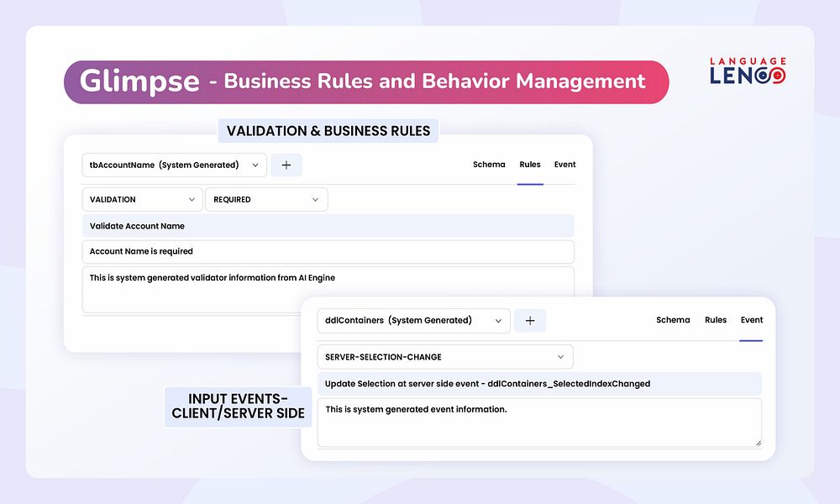
Task: Expand the REQUIRED dropdown
Action: point(266,199)
